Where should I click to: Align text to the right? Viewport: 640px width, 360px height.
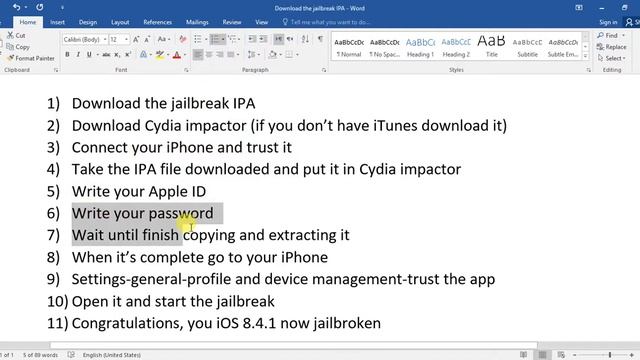[x=220, y=54]
